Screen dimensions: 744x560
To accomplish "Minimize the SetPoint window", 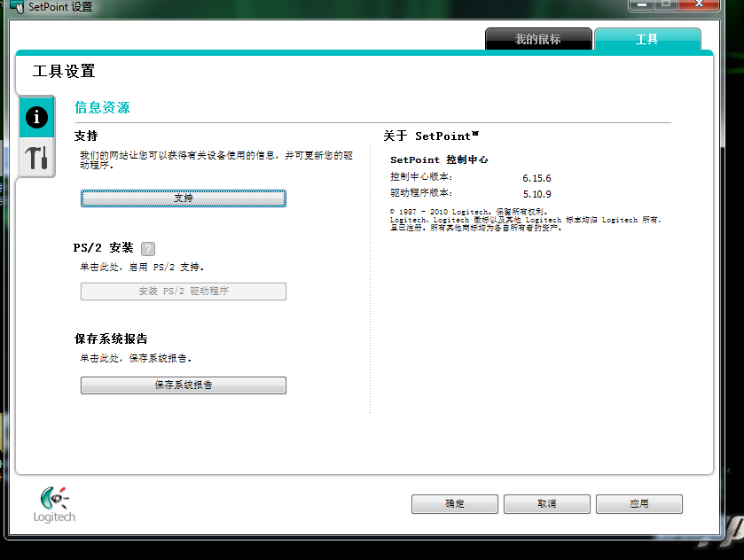I will [x=642, y=4].
